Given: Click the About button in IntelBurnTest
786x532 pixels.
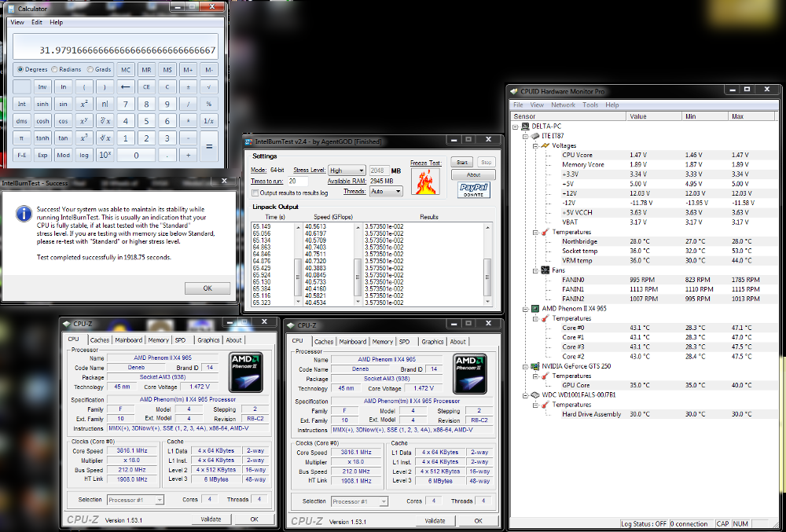Looking at the screenshot, I should 473,174.
